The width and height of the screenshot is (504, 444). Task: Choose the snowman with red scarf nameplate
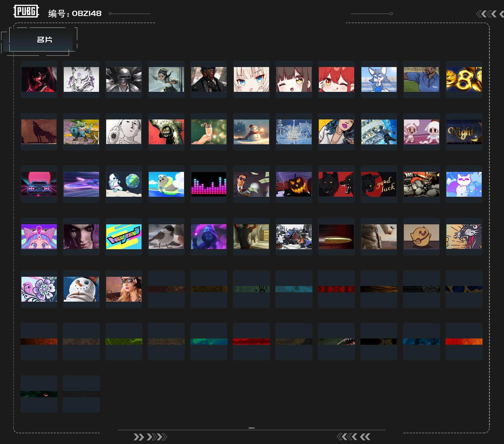[x=251, y=132]
